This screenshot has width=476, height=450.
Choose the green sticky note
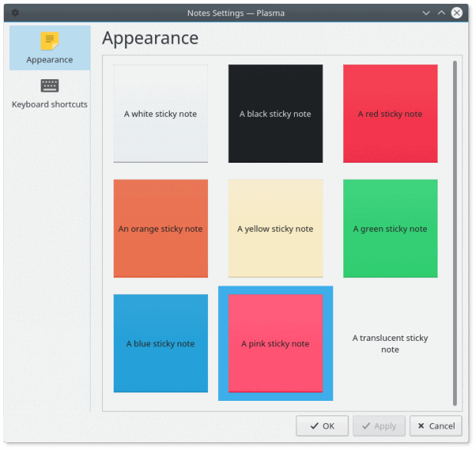click(390, 228)
